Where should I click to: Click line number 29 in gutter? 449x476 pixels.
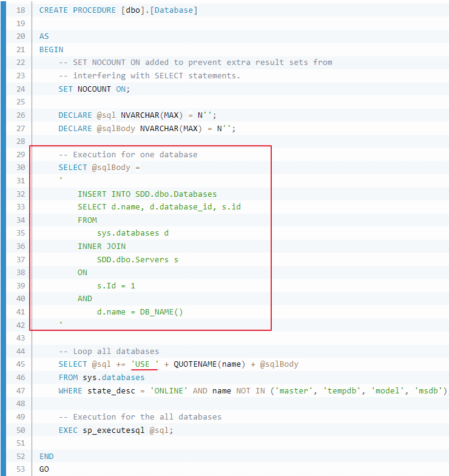pos(21,154)
